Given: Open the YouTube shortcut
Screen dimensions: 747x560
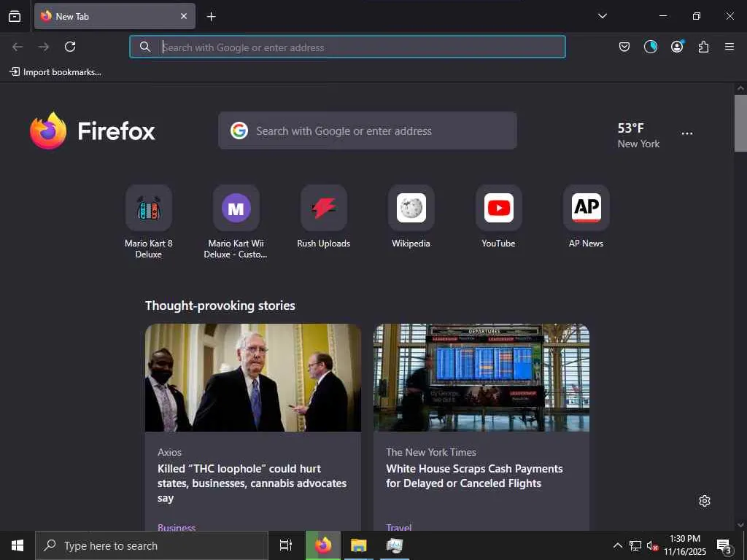Looking at the screenshot, I should (498, 217).
